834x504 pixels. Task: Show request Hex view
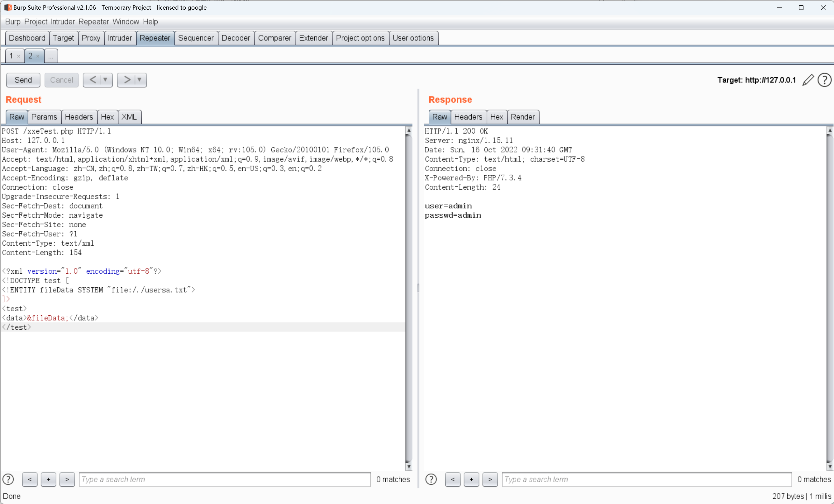tap(107, 117)
